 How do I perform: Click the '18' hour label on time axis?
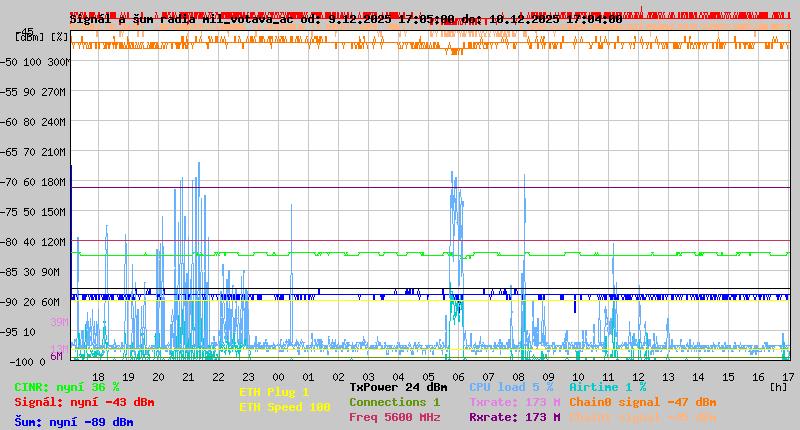98,377
